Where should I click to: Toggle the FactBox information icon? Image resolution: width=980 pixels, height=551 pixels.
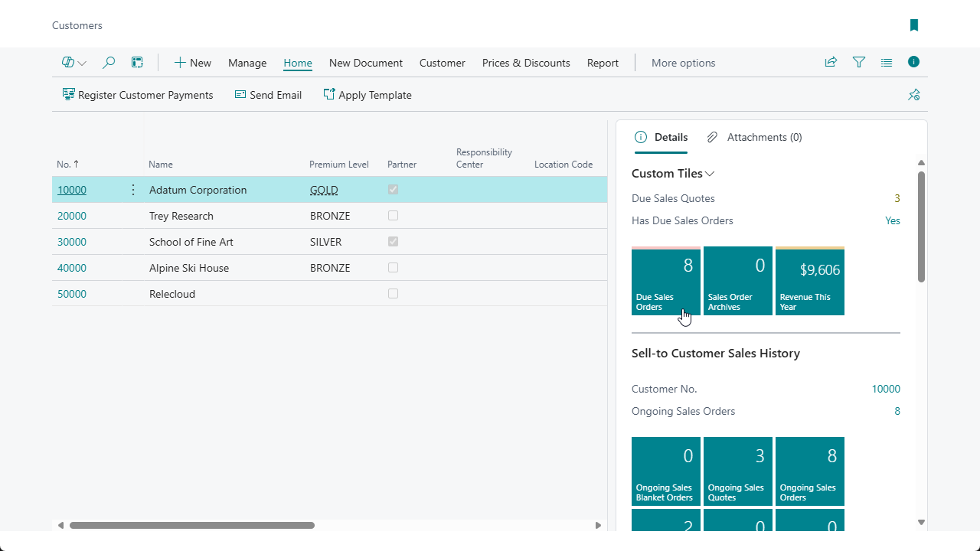click(x=913, y=62)
